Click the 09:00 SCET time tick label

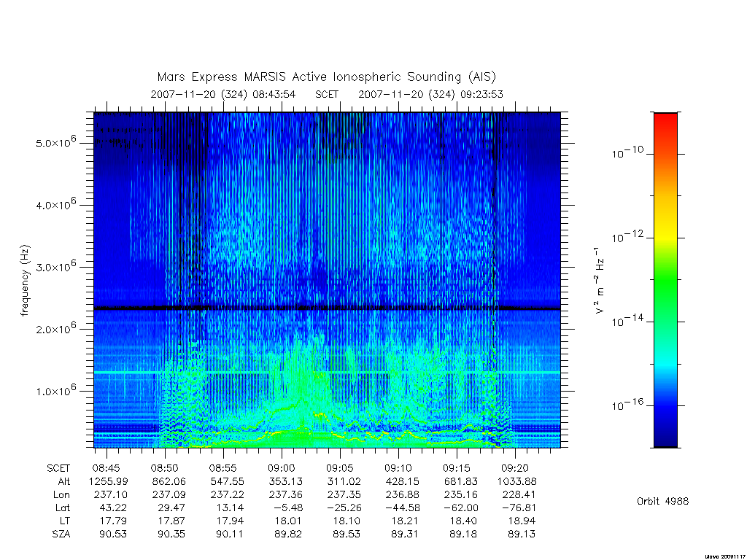point(282,468)
